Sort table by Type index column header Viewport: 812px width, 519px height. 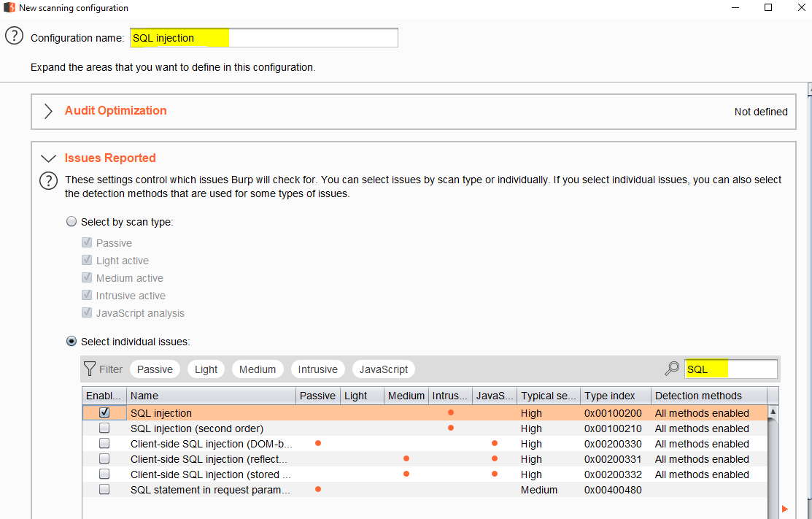(616, 396)
